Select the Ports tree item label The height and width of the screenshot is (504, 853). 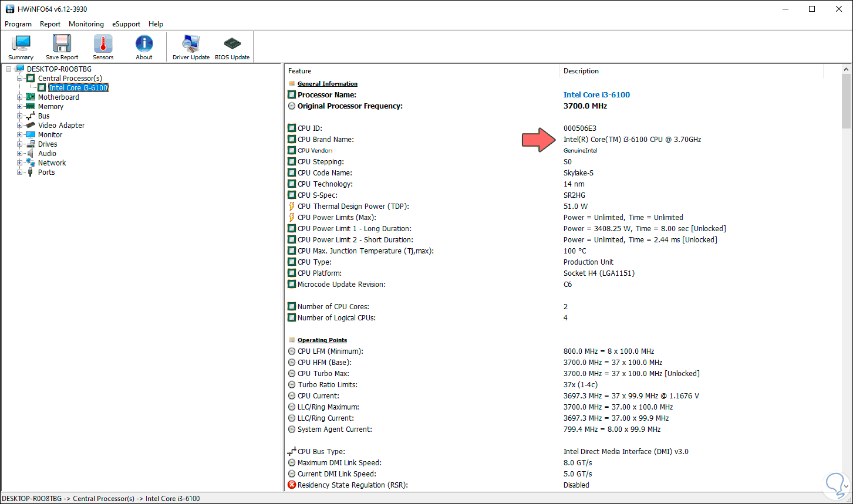[x=46, y=172]
